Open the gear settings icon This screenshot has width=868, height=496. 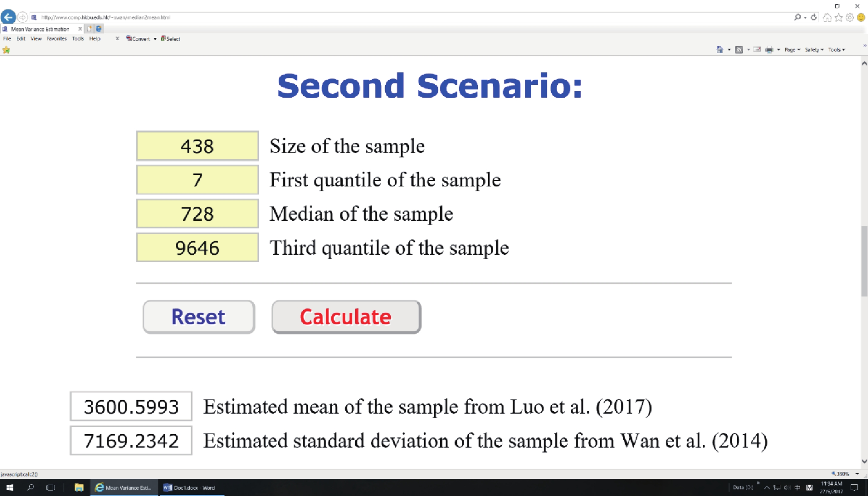click(850, 17)
